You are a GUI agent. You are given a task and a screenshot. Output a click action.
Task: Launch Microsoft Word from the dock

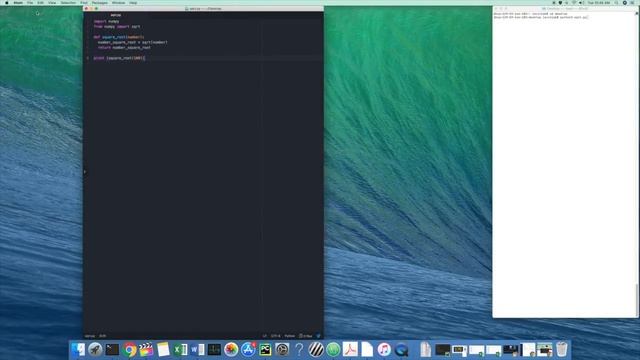click(x=197, y=350)
